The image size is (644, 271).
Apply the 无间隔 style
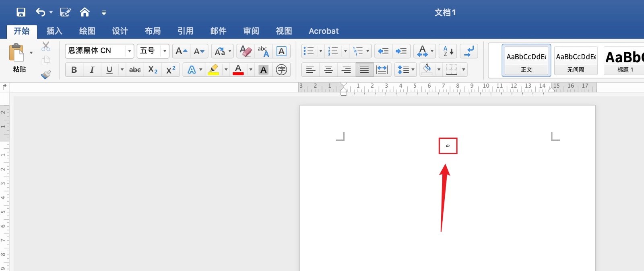click(x=576, y=60)
